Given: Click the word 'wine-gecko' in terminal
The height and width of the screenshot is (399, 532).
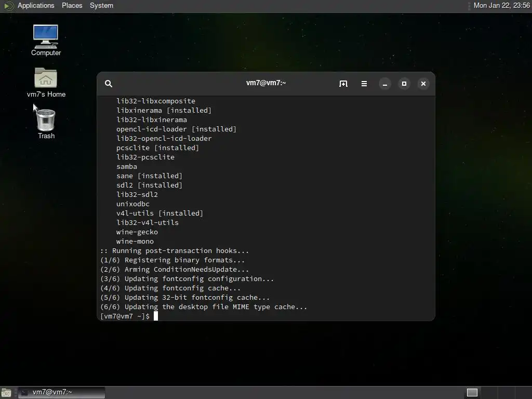Looking at the screenshot, I should pos(137,232).
